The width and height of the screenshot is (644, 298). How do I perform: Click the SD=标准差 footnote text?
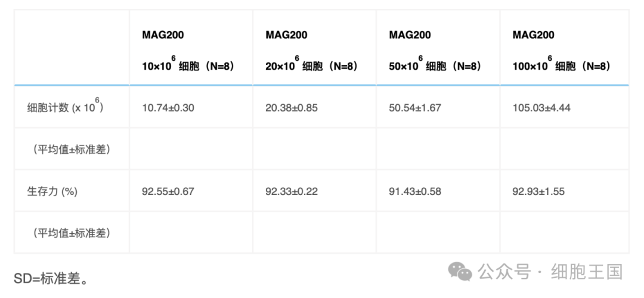[x=51, y=279]
